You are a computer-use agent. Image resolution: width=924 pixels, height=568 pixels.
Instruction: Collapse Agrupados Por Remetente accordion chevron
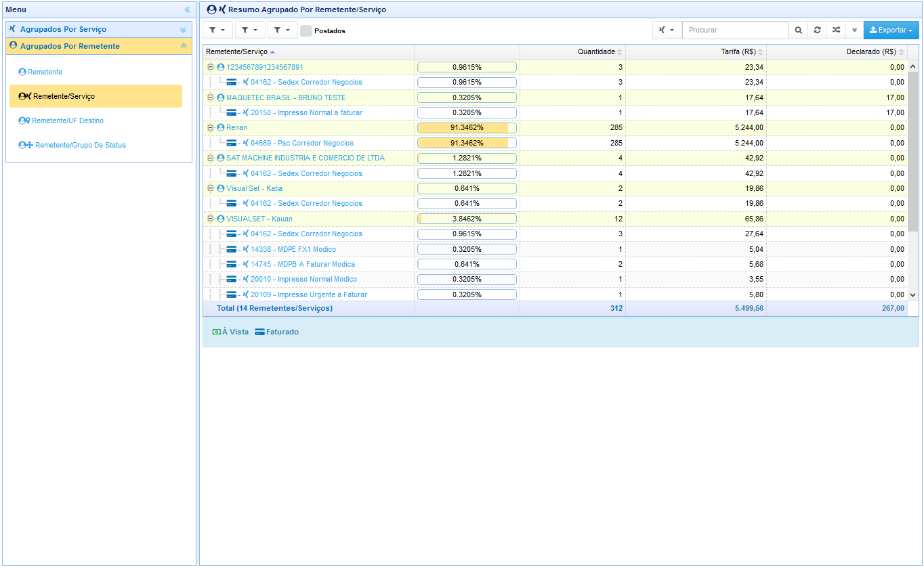[183, 46]
